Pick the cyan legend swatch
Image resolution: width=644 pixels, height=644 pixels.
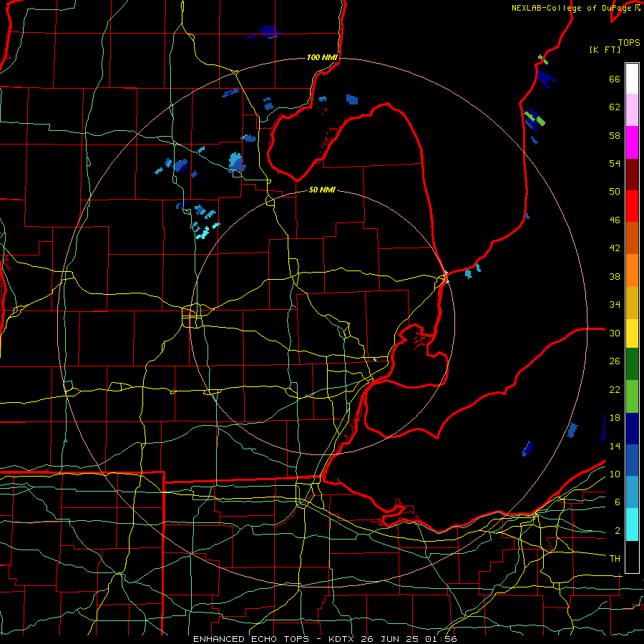[632, 525]
